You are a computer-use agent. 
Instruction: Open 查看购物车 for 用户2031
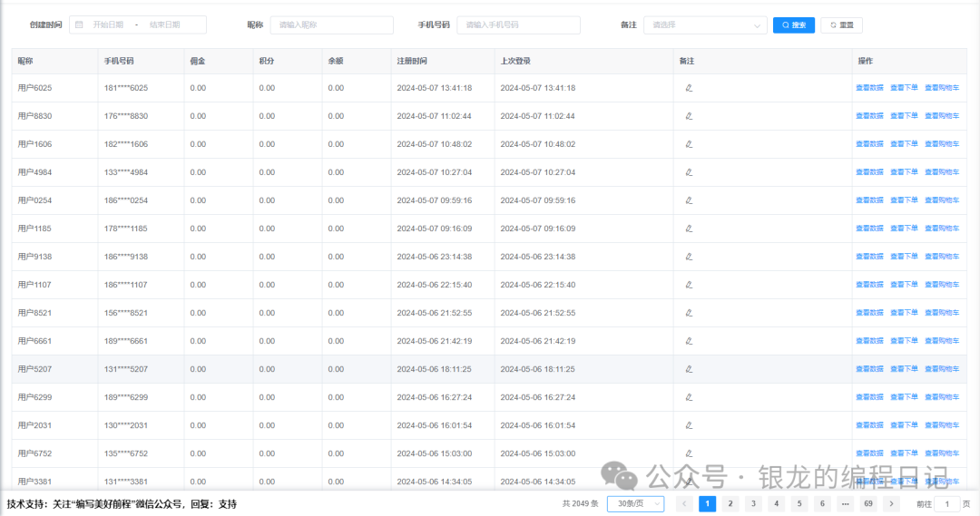[942, 425]
